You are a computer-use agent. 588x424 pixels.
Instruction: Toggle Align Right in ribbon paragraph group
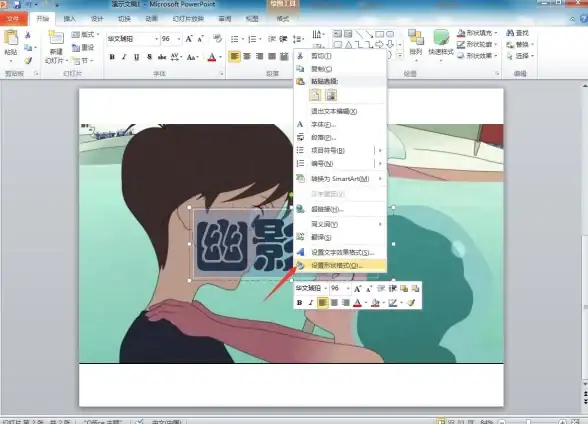click(x=260, y=57)
